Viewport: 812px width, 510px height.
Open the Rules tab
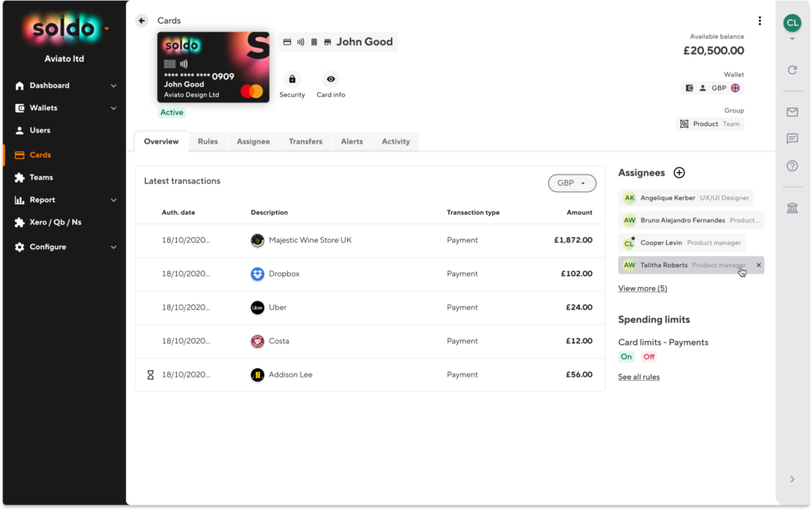tap(208, 141)
